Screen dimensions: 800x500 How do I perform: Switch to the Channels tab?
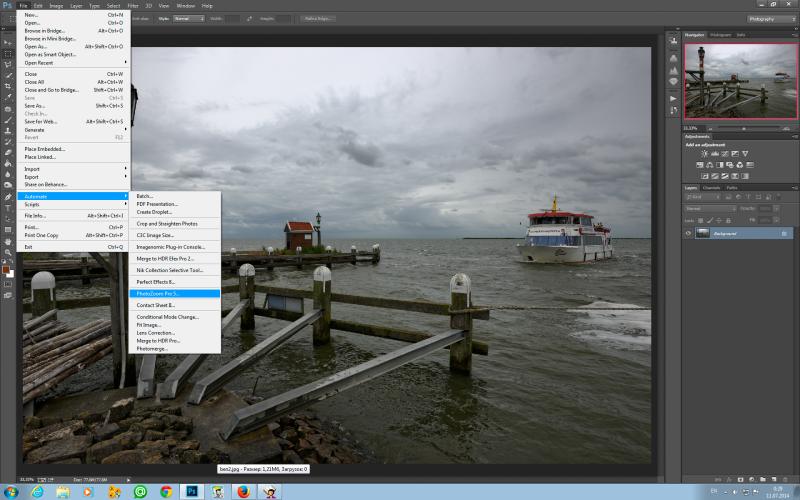coord(711,188)
